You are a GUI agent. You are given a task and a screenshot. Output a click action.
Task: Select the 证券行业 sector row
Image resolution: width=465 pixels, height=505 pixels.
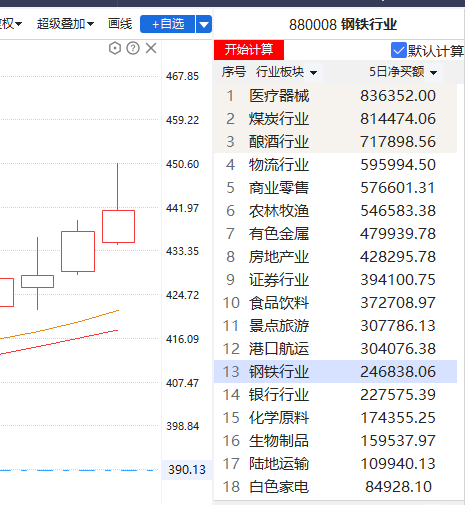click(335, 280)
